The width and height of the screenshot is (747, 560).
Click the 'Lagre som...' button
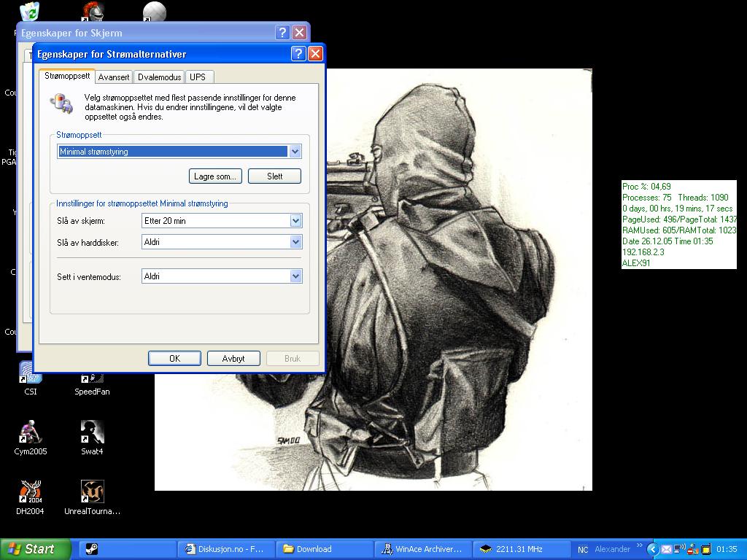[215, 176]
